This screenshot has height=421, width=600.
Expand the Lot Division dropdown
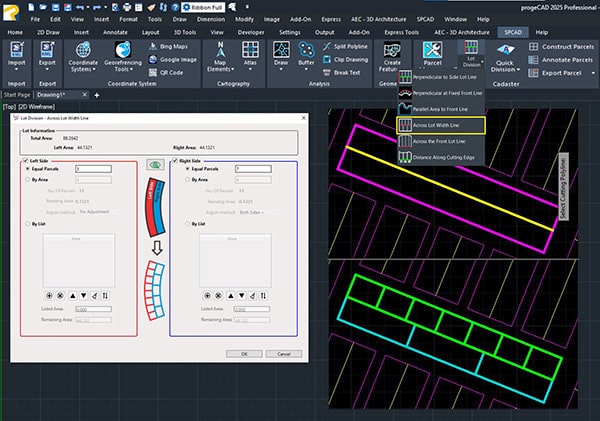tap(472, 62)
